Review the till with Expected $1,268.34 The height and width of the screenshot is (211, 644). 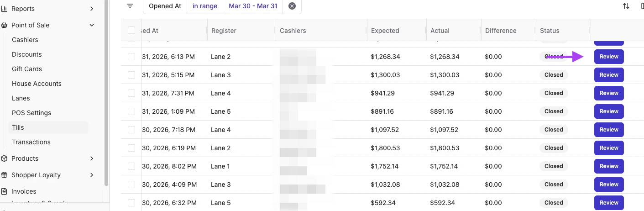coord(609,57)
